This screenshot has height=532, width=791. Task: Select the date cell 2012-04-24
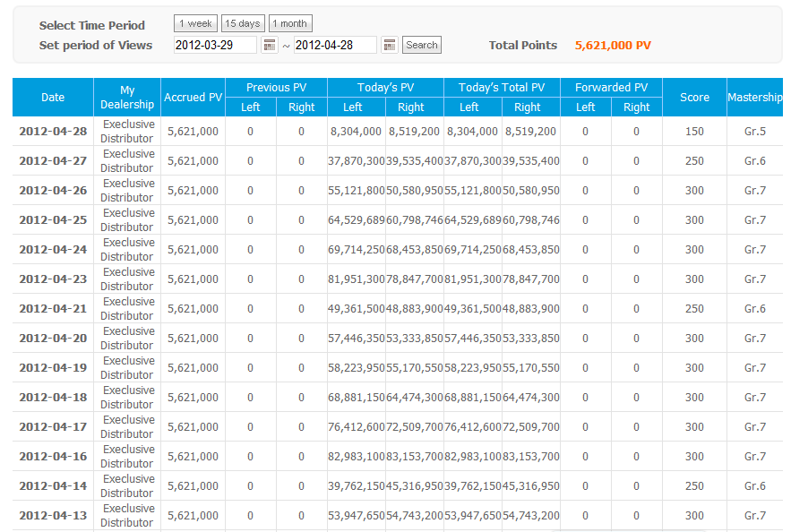coord(53,250)
